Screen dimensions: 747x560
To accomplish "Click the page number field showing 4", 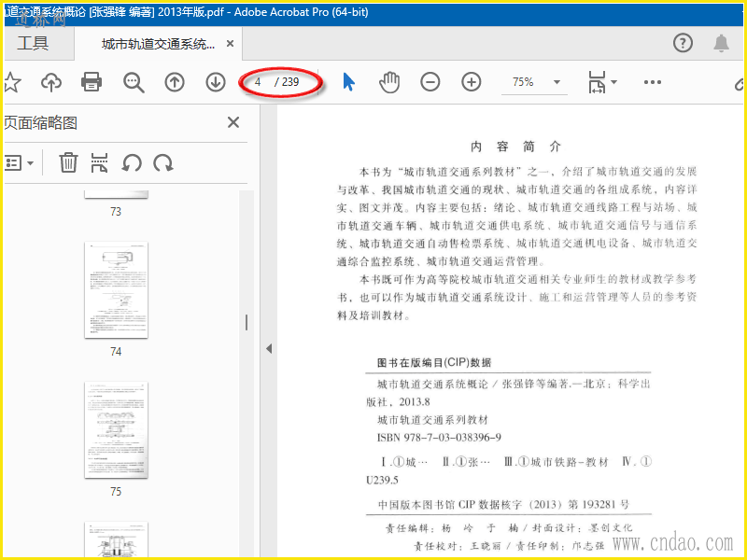I will point(258,82).
